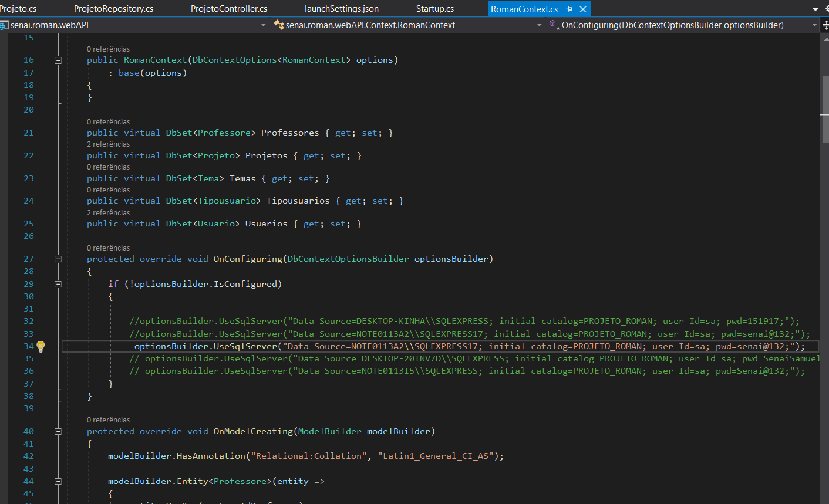The width and height of the screenshot is (829, 504).
Task: Open references link above the Professores DbSet
Action: 109,122
